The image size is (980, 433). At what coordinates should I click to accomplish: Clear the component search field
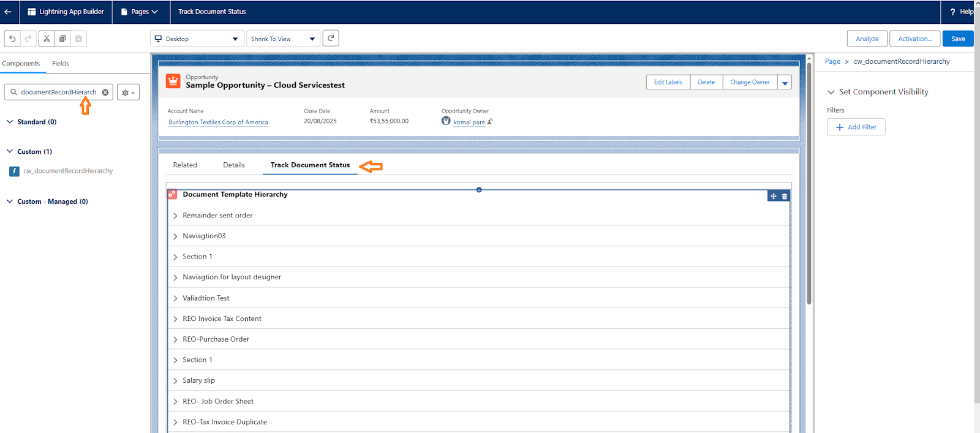(x=105, y=92)
